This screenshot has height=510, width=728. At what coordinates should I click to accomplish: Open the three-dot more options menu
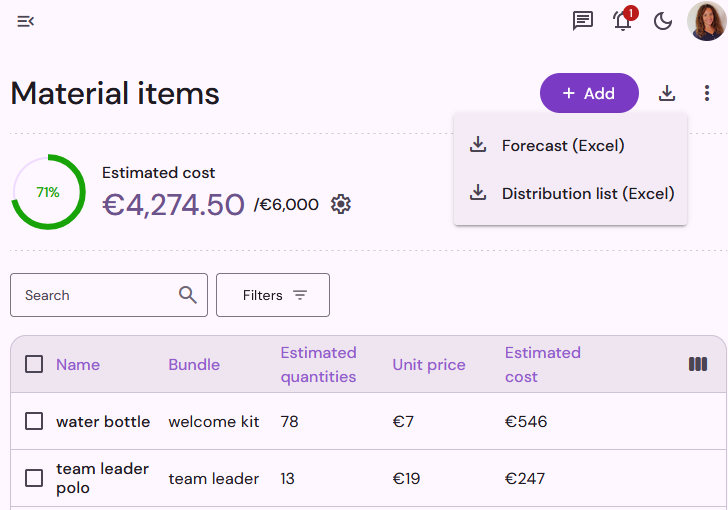click(x=707, y=93)
